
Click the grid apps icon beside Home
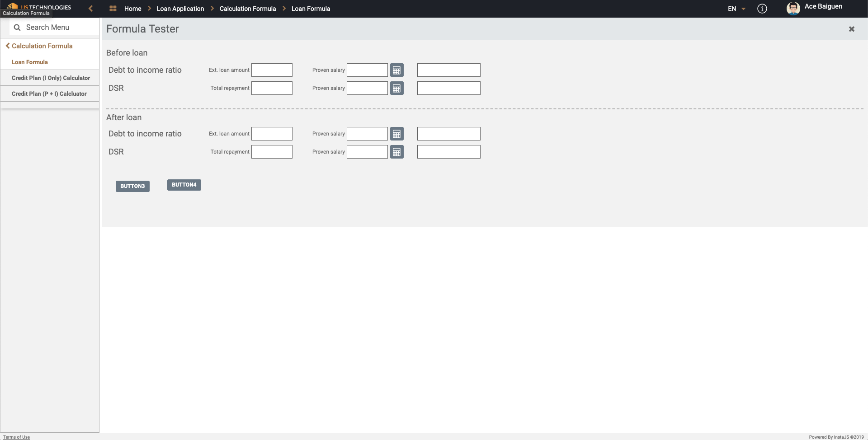point(113,9)
